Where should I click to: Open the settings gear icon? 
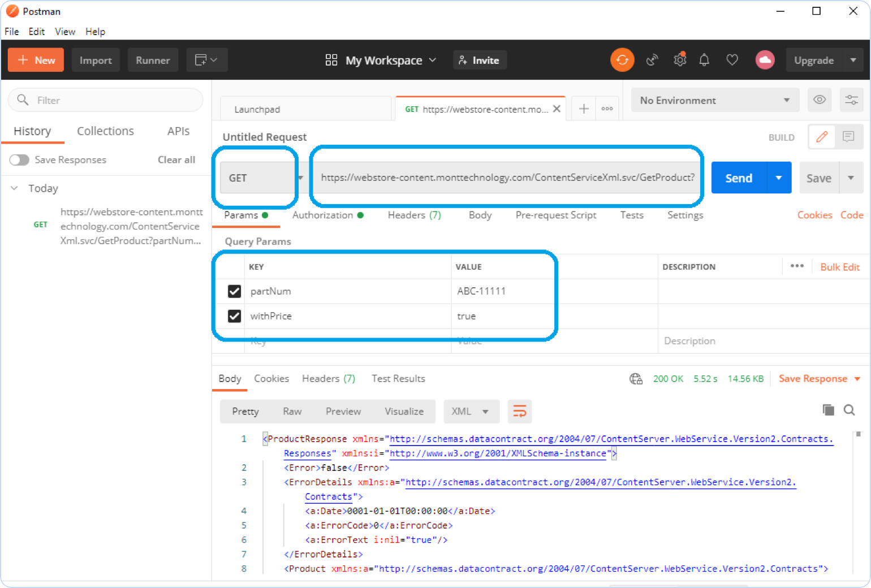point(680,60)
